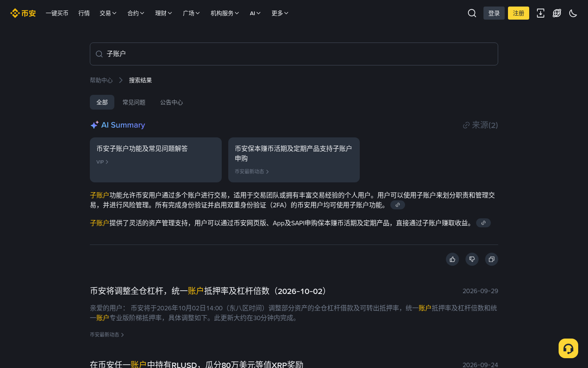Click the 登录 button

tap(494, 13)
